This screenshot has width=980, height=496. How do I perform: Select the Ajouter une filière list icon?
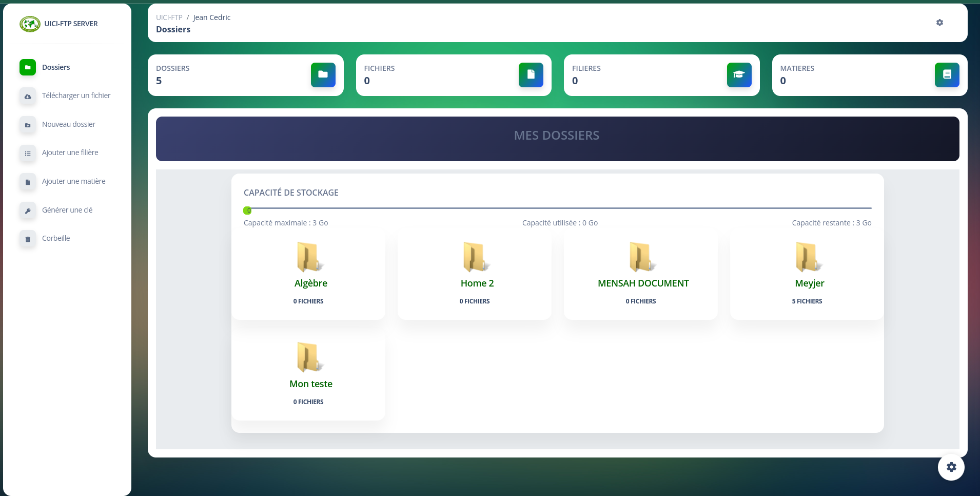pyautogui.click(x=28, y=154)
